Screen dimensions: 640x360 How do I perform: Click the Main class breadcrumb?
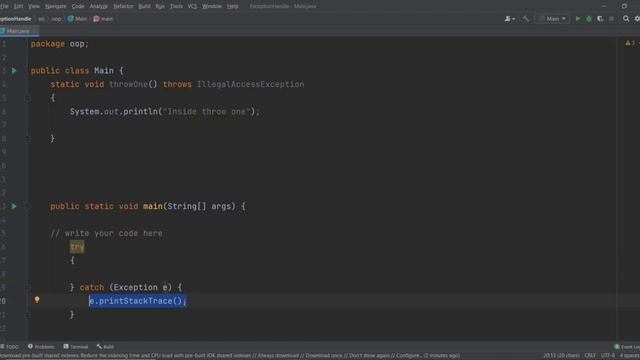pyautogui.click(x=77, y=19)
